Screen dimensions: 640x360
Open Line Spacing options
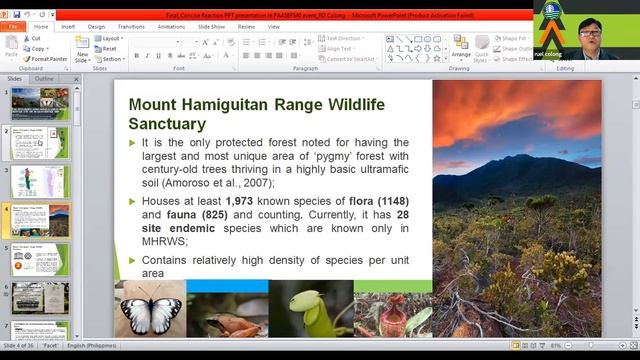tap(308, 42)
